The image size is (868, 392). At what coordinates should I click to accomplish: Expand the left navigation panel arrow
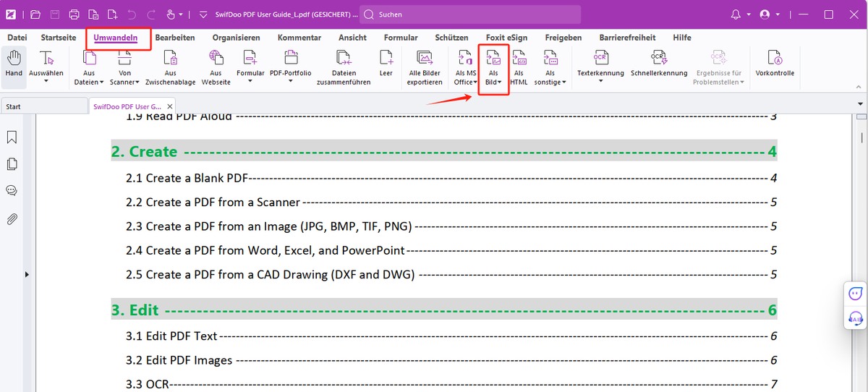(27, 275)
